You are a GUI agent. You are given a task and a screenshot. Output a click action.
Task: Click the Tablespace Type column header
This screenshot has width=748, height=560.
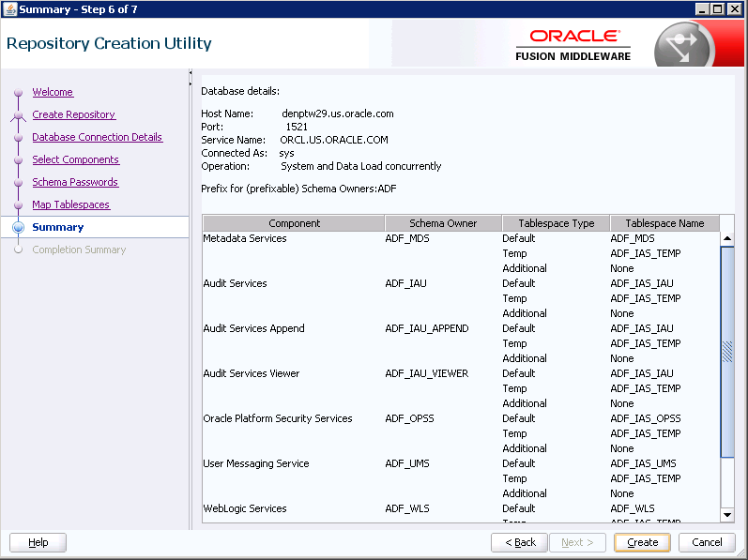point(556,223)
